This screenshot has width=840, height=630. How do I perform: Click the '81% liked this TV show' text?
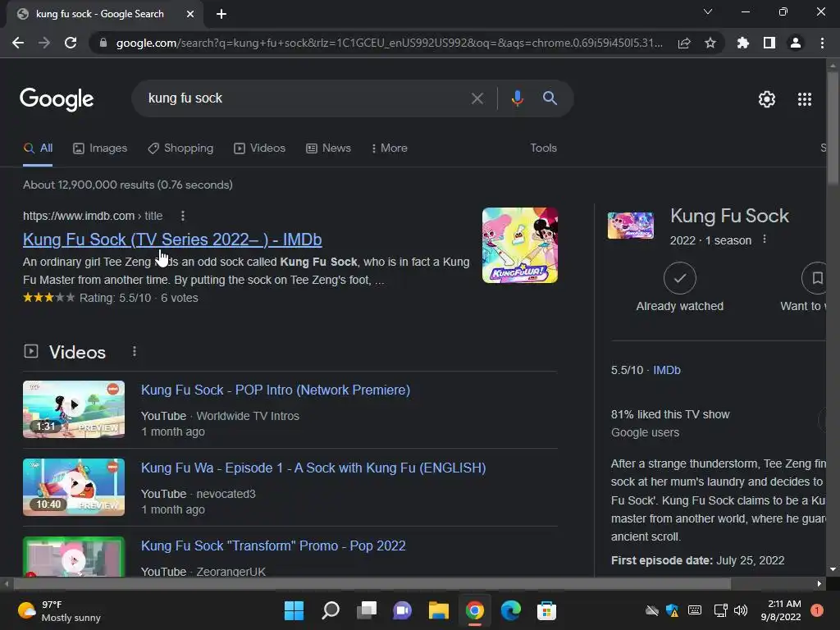click(670, 414)
